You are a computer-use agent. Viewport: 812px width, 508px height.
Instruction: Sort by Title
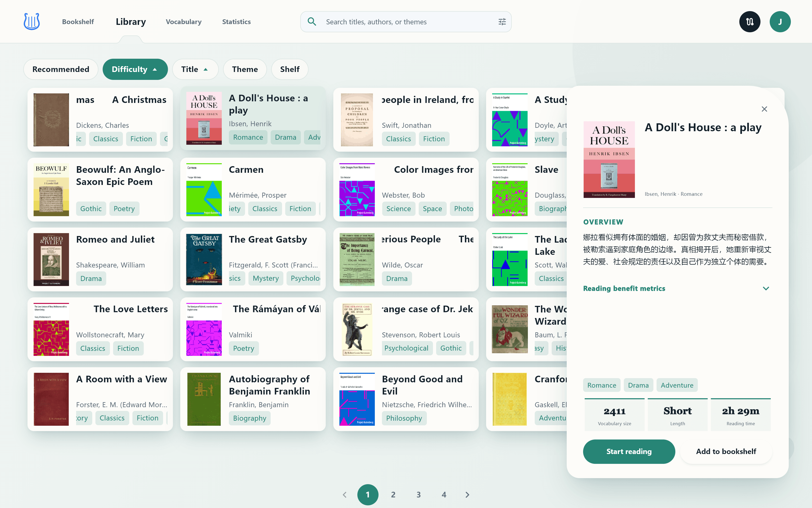tap(195, 69)
